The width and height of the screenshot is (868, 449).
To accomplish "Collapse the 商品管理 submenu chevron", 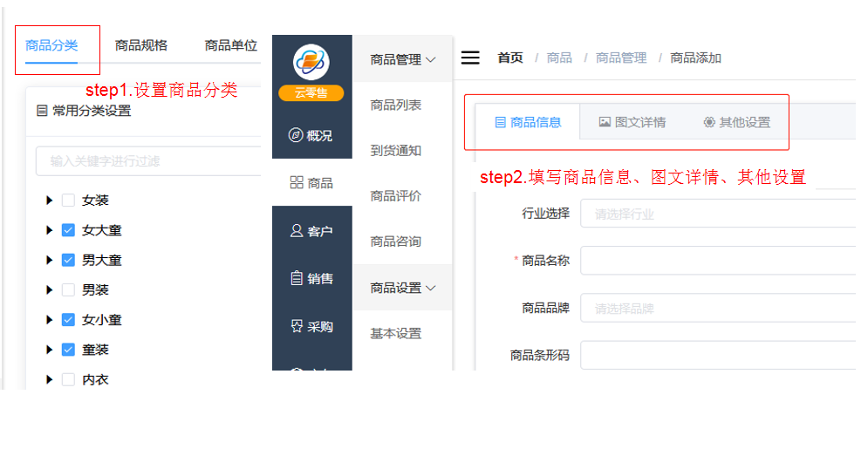I will (x=431, y=59).
